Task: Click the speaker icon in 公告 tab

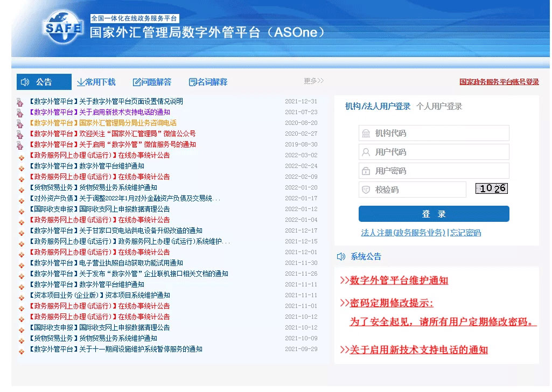Action: coord(25,82)
